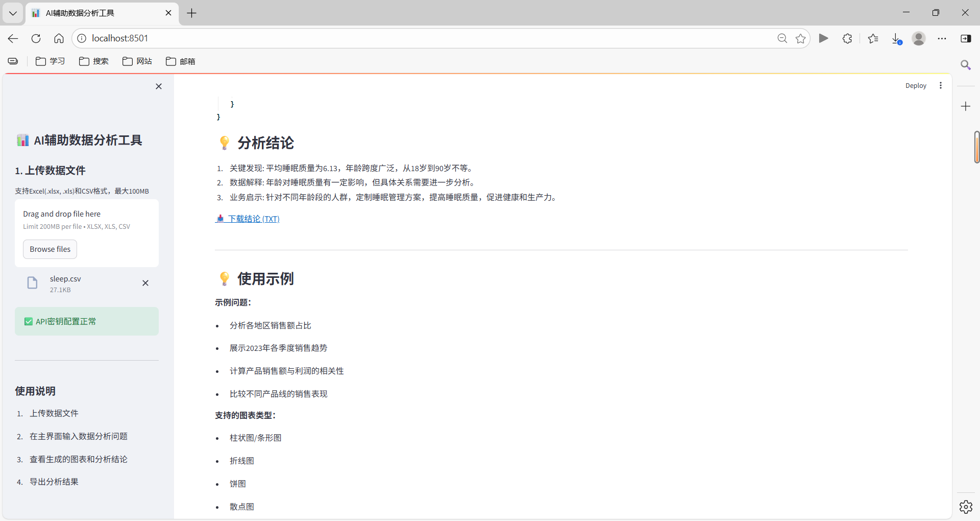Open the tab actions chevron menu
This screenshot has width=980, height=521.
click(x=13, y=13)
